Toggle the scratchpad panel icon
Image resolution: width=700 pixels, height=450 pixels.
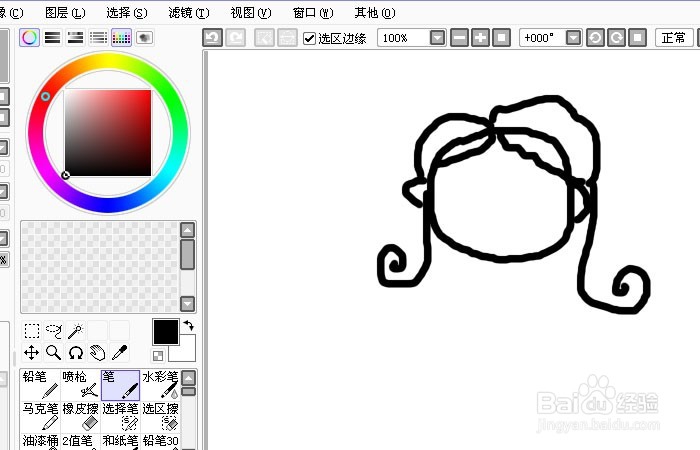click(x=144, y=38)
